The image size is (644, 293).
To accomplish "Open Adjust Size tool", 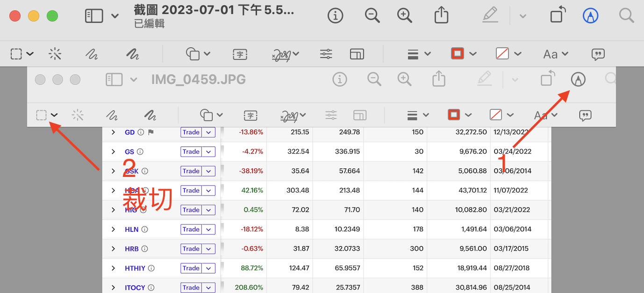I will click(357, 54).
